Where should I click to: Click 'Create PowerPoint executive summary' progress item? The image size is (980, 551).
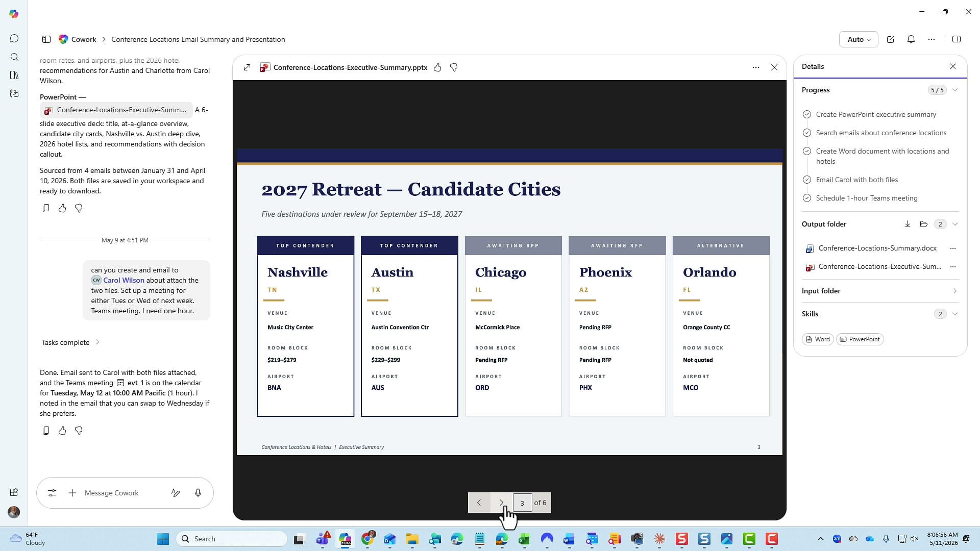[876, 114]
